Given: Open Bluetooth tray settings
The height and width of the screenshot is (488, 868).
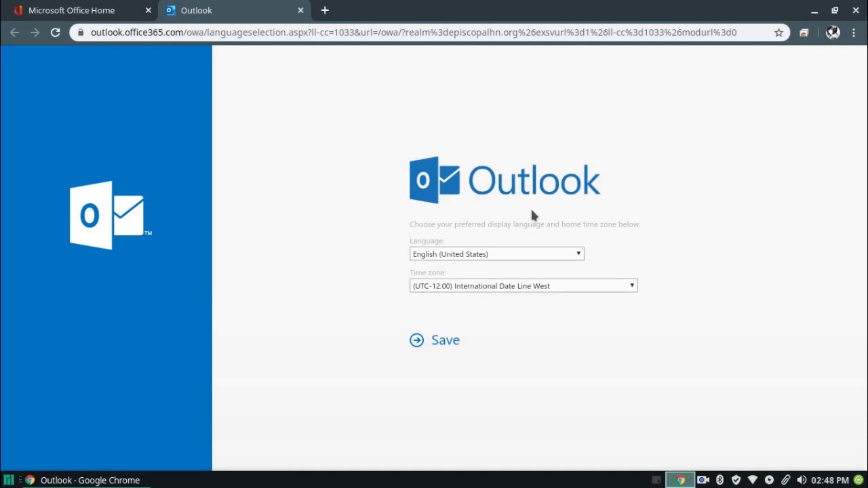Looking at the screenshot, I should [x=719, y=480].
